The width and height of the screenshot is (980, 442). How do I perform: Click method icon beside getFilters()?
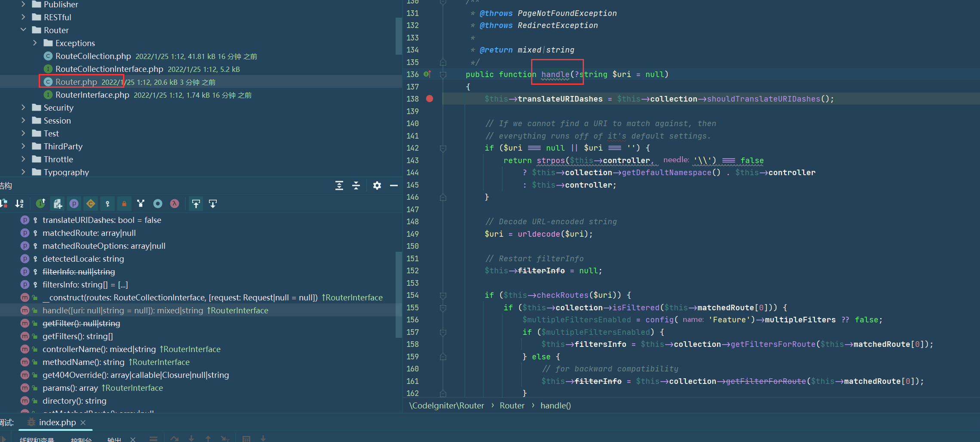[x=25, y=336]
